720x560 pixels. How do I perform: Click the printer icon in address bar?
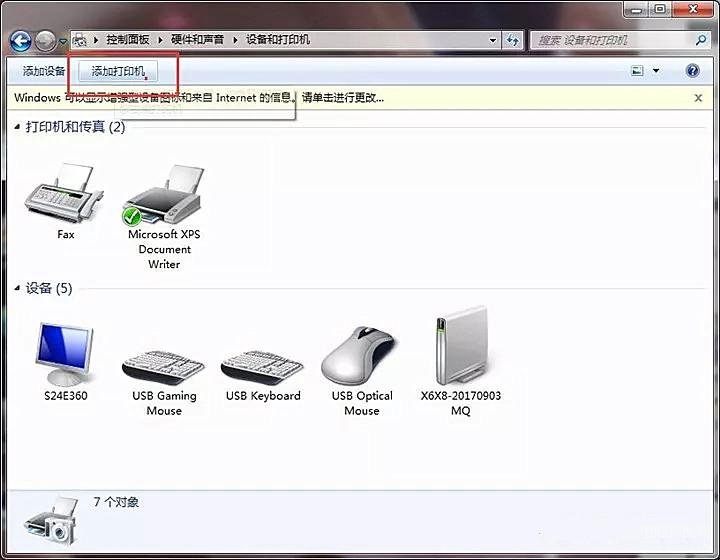coord(80,40)
